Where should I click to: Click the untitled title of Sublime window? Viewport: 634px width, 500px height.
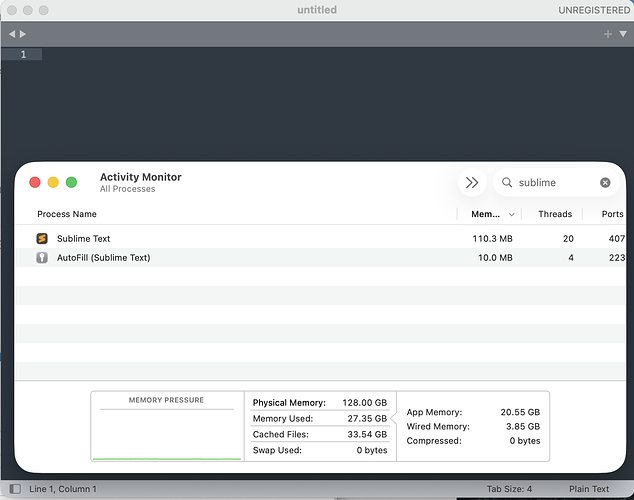tap(317, 10)
